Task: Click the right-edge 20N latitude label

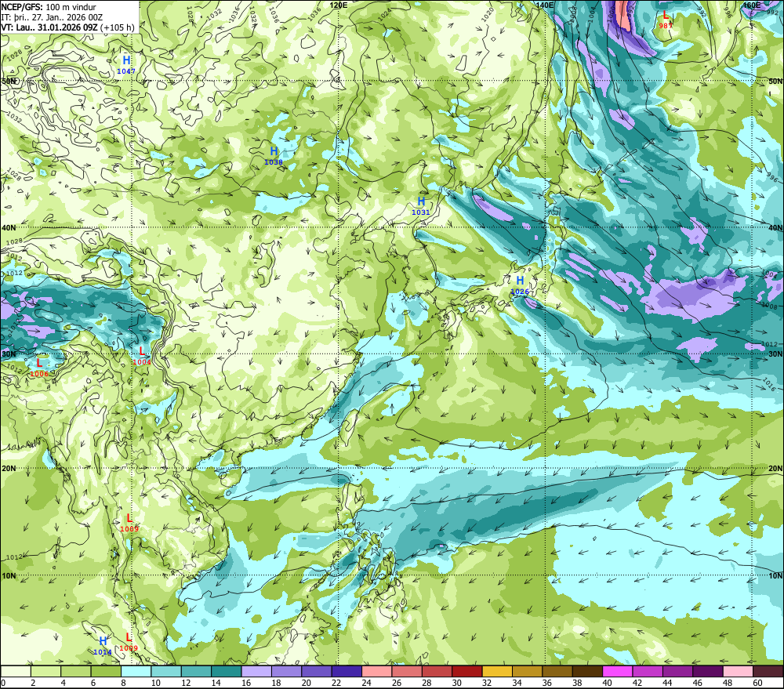Action: [x=775, y=469]
